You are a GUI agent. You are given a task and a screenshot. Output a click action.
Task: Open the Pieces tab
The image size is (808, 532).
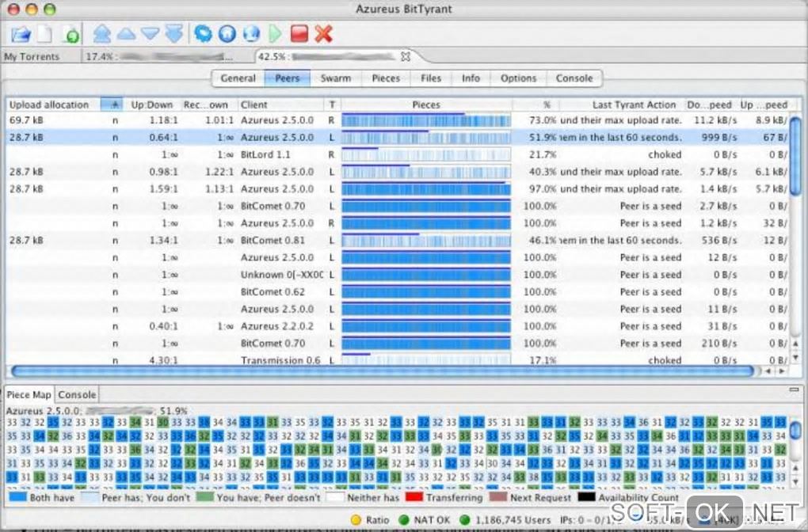pyautogui.click(x=386, y=78)
